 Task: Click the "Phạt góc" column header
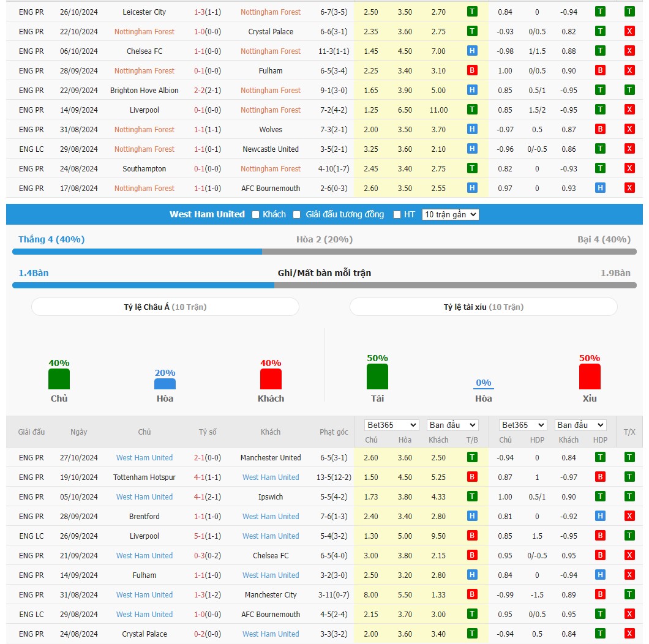coord(334,432)
